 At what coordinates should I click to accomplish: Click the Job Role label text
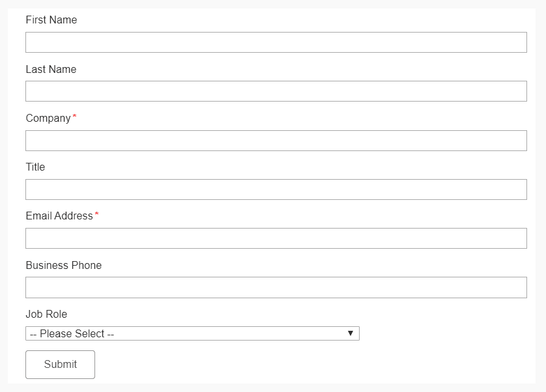[46, 314]
